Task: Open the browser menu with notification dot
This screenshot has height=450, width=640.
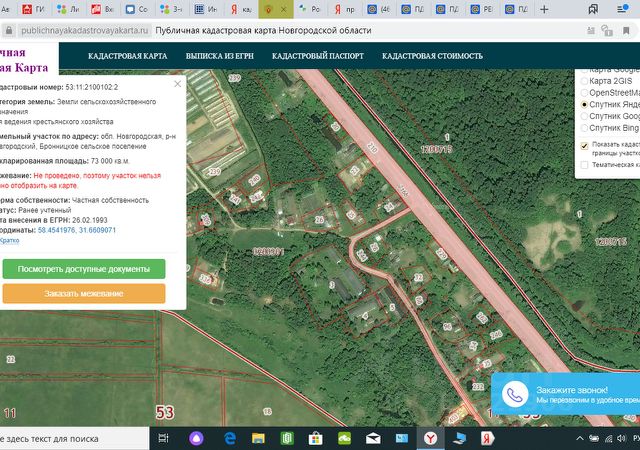Action: tap(622, 9)
